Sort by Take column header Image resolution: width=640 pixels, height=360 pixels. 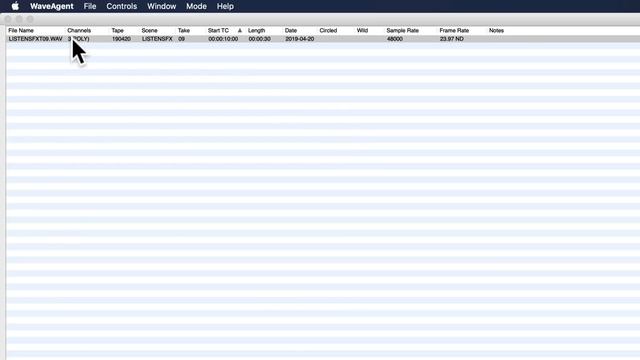pos(184,31)
